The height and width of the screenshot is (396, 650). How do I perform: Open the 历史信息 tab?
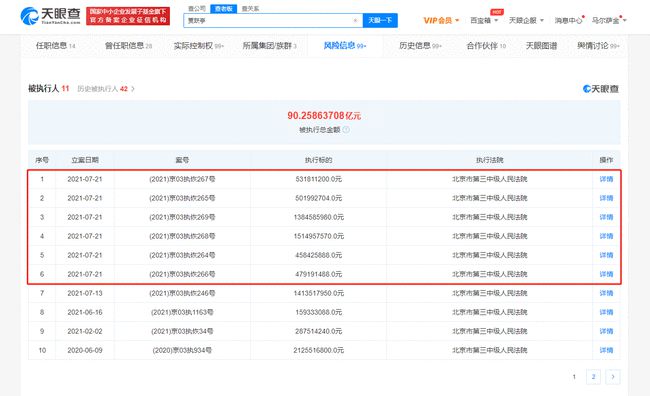(x=420, y=46)
